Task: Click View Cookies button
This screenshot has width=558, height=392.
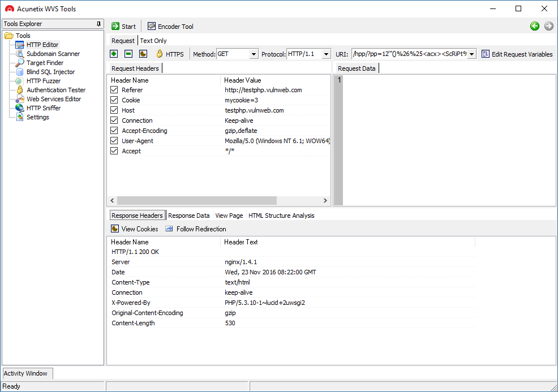Action: click(x=135, y=229)
